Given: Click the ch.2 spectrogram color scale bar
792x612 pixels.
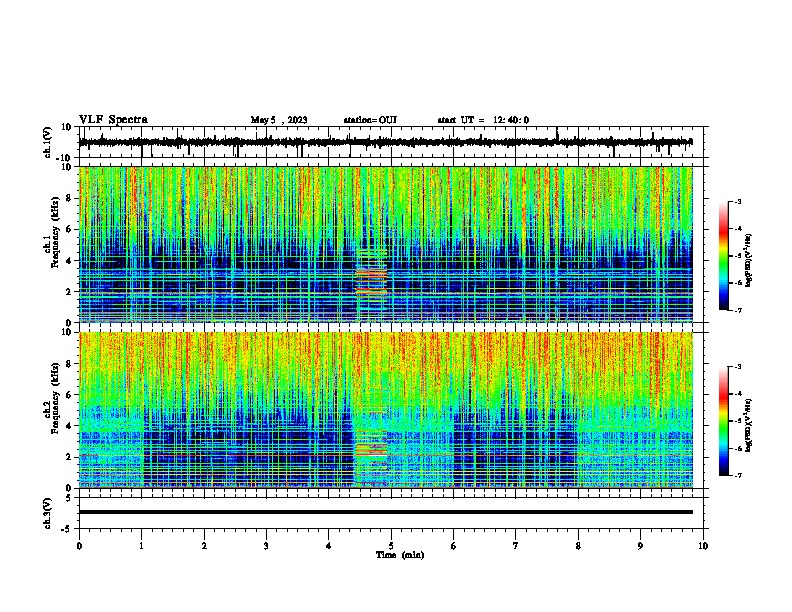Looking at the screenshot, I should (724, 421).
